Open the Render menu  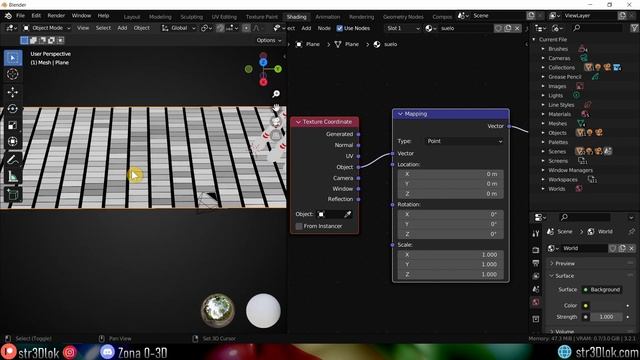[x=56, y=16]
